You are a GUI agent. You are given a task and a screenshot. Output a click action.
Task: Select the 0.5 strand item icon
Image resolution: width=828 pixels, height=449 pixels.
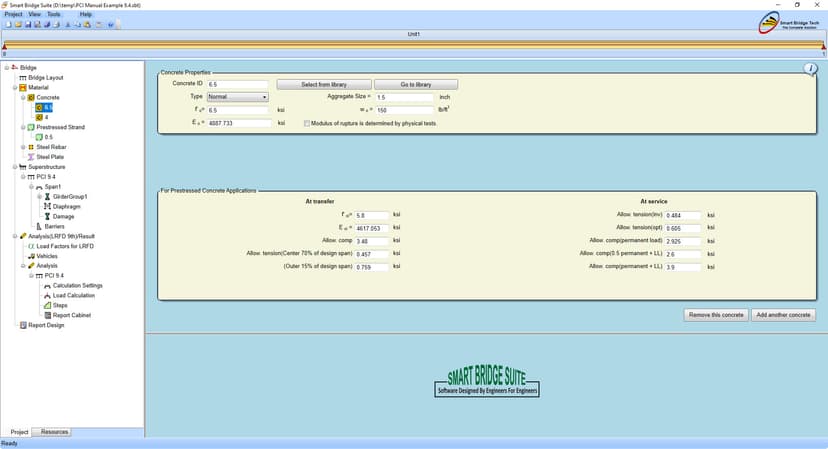pos(39,137)
